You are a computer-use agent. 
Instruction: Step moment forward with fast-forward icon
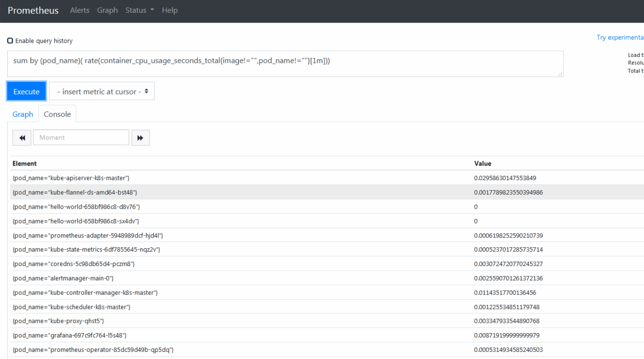tap(140, 138)
